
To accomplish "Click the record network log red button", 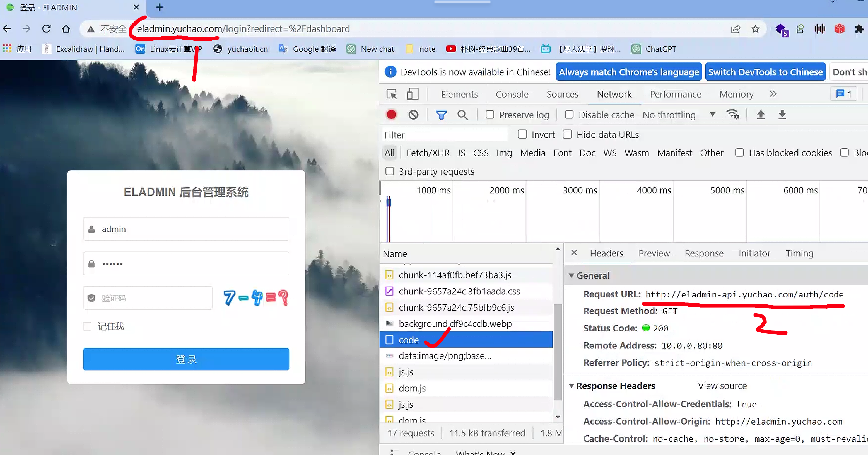I will pos(391,115).
